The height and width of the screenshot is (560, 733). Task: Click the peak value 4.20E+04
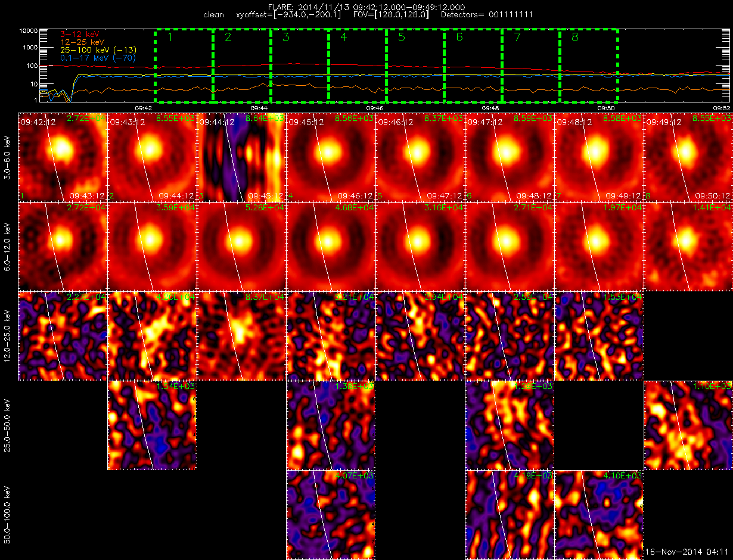coord(176,297)
